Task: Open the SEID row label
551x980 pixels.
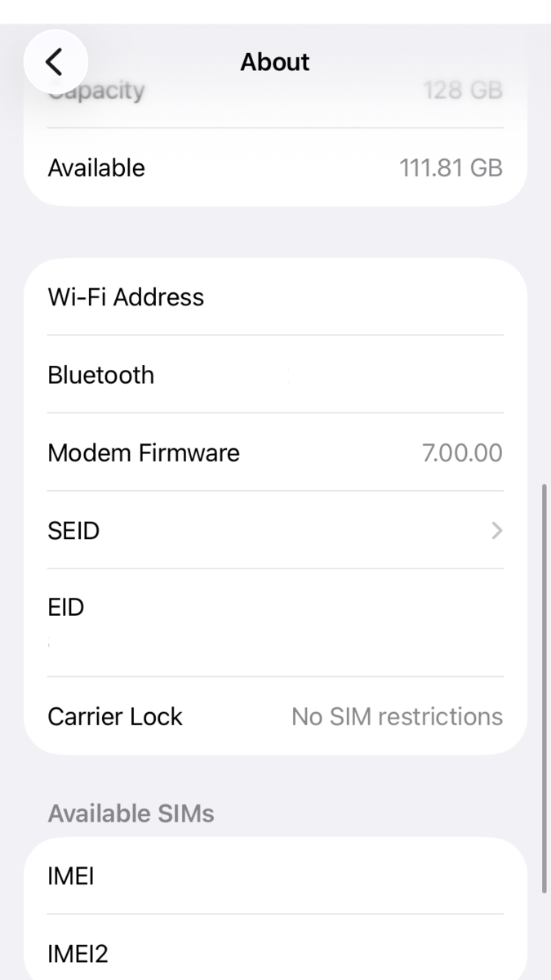Action: click(x=73, y=531)
